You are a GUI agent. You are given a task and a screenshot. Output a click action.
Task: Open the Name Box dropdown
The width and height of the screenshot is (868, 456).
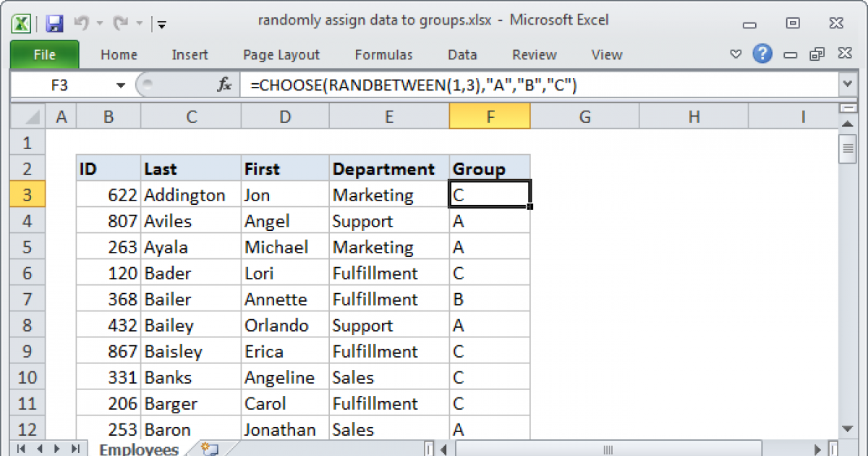pyautogui.click(x=121, y=84)
